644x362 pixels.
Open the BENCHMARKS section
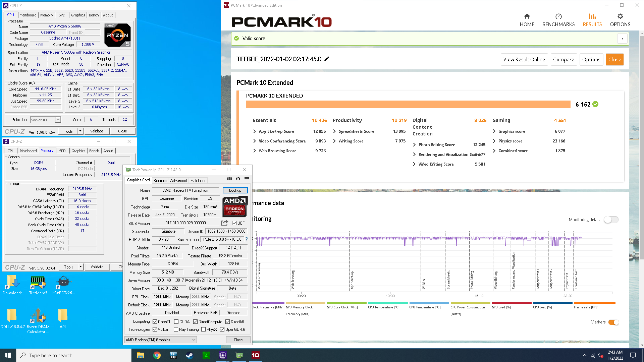pyautogui.click(x=558, y=20)
